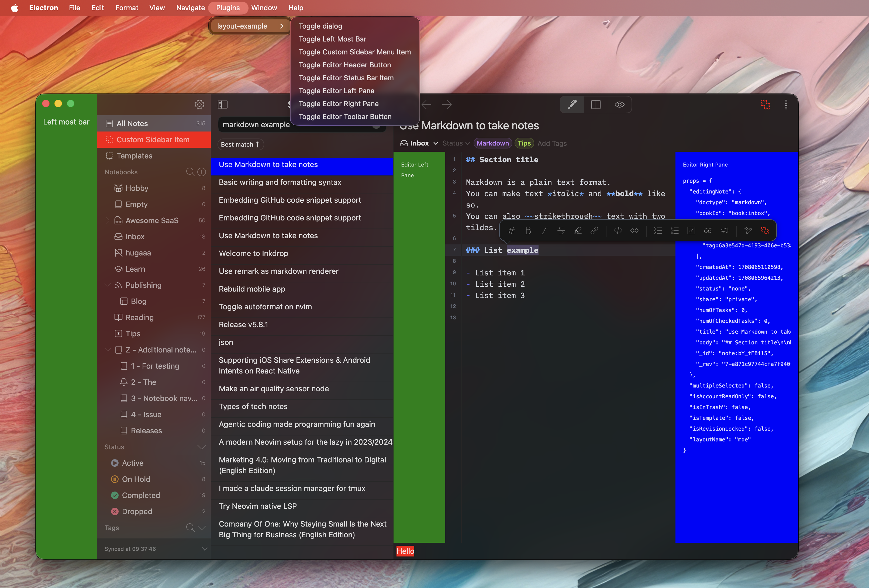Click the Add Tags field
The width and height of the screenshot is (869, 588).
[552, 143]
